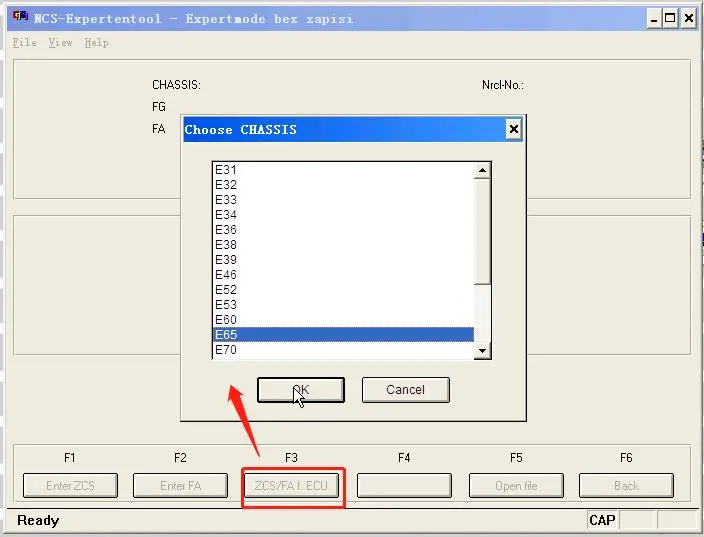Image resolution: width=704 pixels, height=537 pixels.
Task: Open the Help menu
Action: pos(96,43)
